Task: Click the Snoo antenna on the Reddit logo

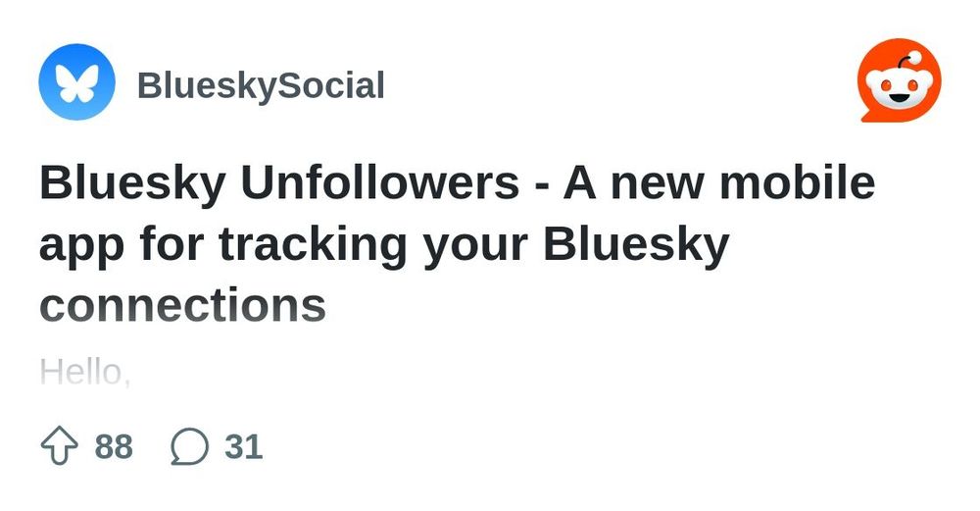Action: pyautogui.click(x=907, y=60)
